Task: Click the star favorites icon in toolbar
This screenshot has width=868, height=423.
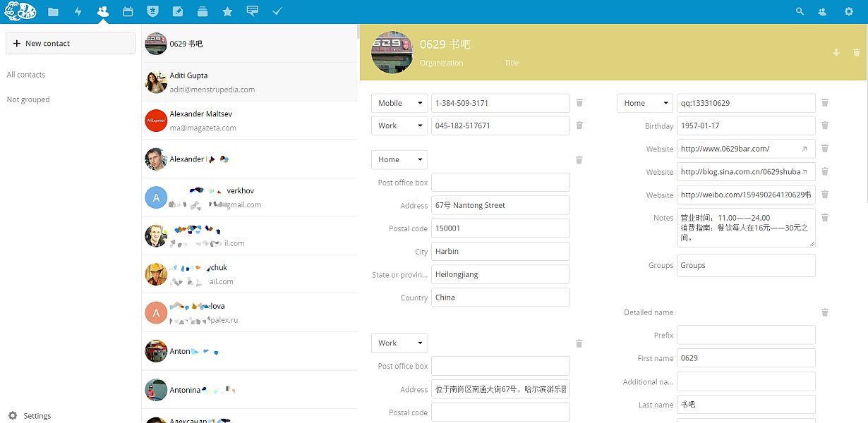Action: 227,11
